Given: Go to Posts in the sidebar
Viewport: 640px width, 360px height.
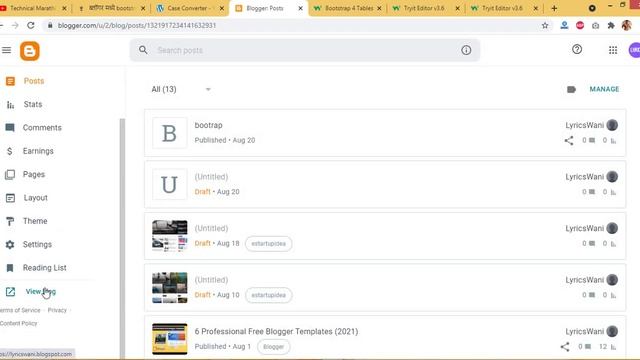Looking at the screenshot, I should click(x=33, y=81).
